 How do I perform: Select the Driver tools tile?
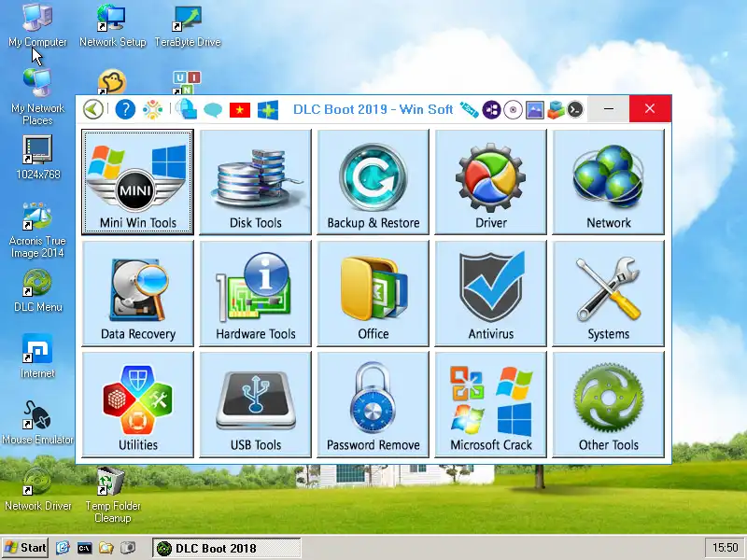pos(490,181)
